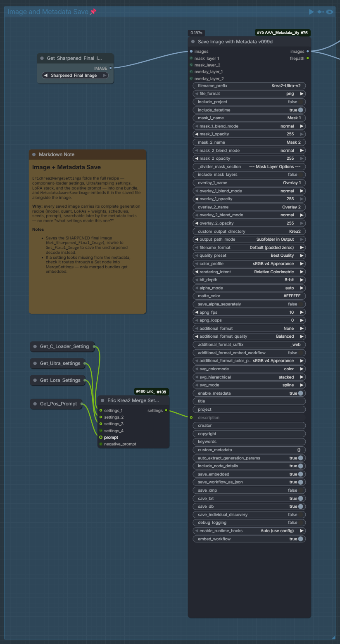Collapse the Markdown Note node dot

point(34,154)
